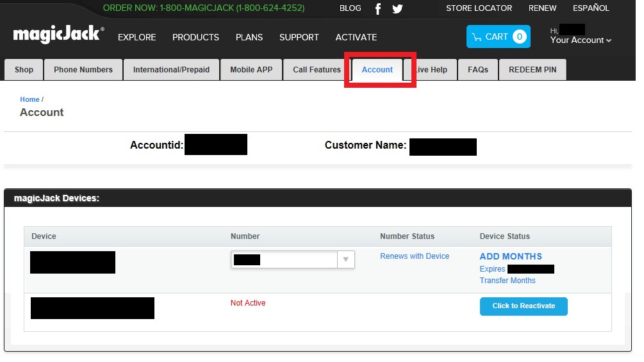The width and height of the screenshot is (644, 362).
Task: Open the Live Help tab
Action: coord(431,70)
